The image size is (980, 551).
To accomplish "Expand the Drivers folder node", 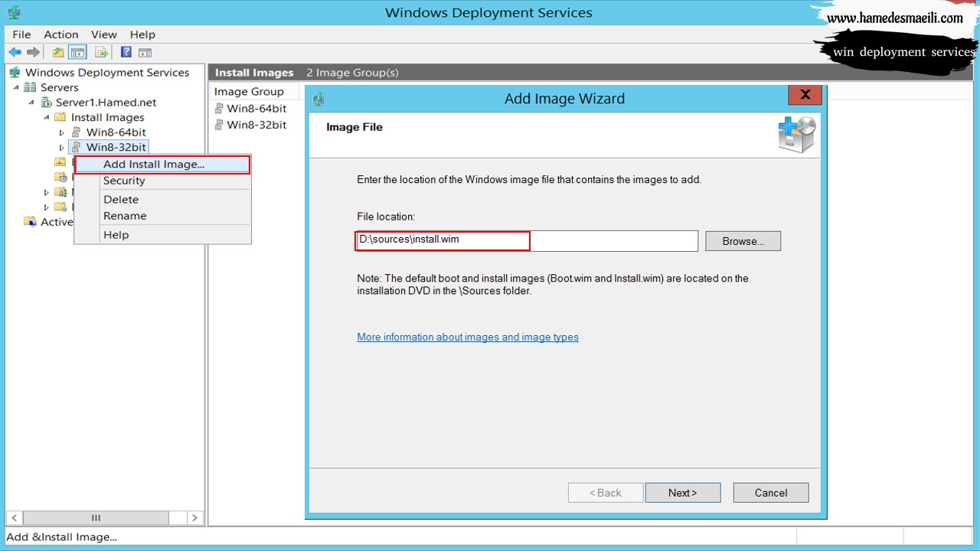I will click(47, 207).
